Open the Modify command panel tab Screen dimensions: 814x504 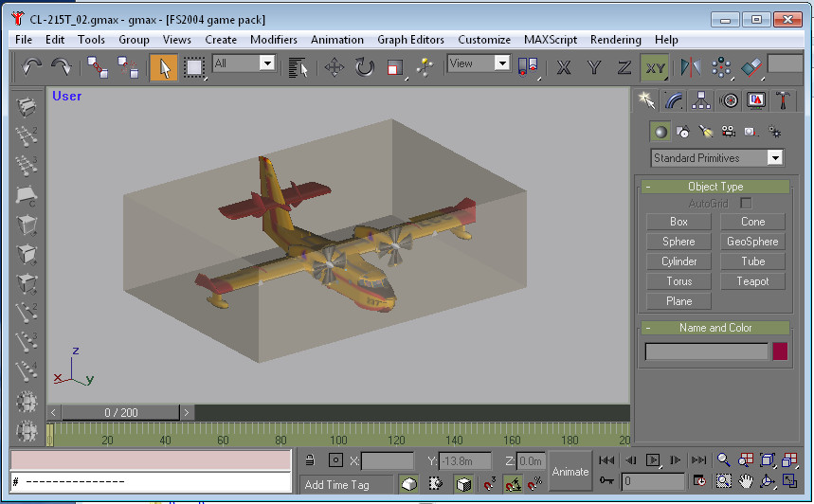(674, 100)
